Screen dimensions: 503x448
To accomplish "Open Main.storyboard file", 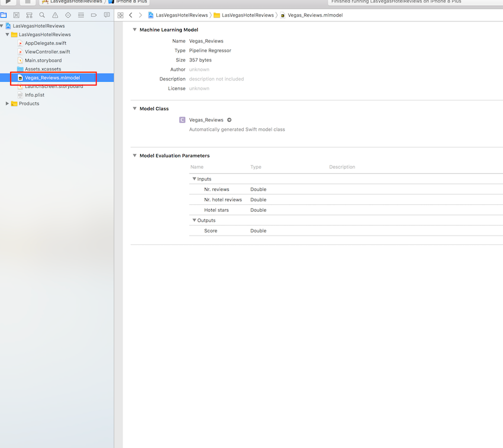I will pos(43,60).
